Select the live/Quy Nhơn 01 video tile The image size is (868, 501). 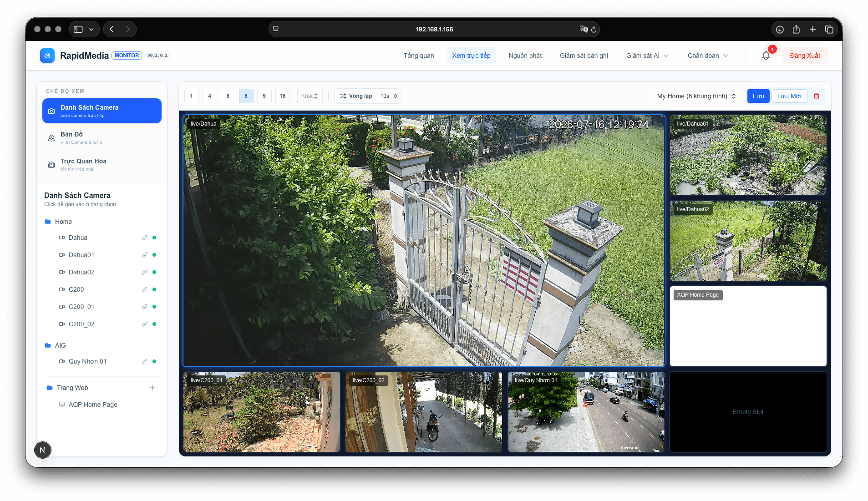[586, 412]
